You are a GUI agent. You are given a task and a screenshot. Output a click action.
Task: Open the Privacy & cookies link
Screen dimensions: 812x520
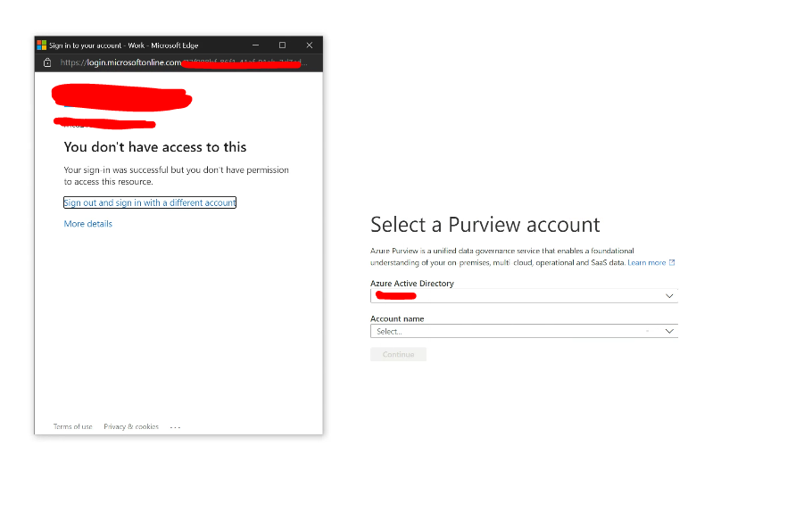131,427
